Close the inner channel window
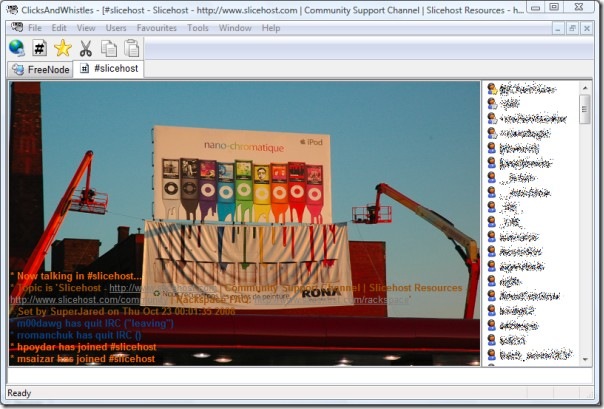 [x=587, y=28]
